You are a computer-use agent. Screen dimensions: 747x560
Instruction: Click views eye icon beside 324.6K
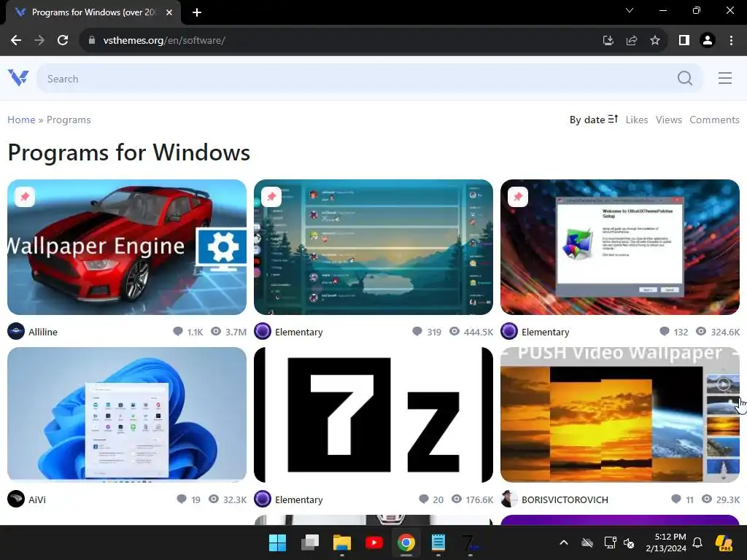pos(701,332)
